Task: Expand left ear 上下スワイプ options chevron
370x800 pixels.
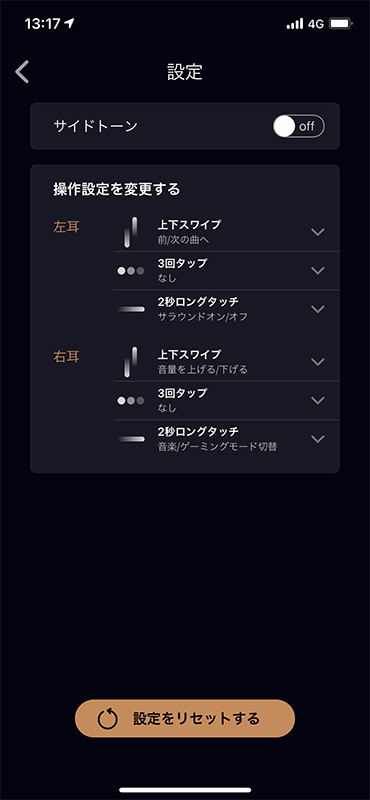Action: click(x=318, y=232)
